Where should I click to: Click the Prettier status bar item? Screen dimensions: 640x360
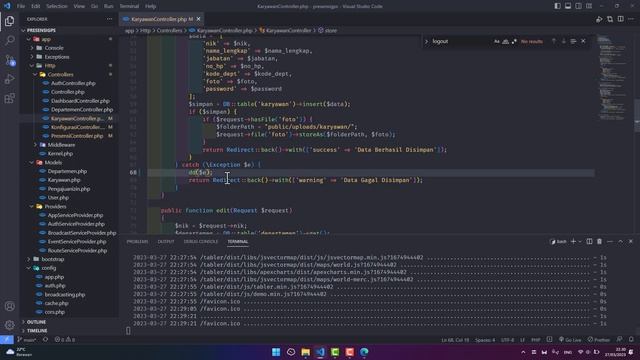[599, 340]
